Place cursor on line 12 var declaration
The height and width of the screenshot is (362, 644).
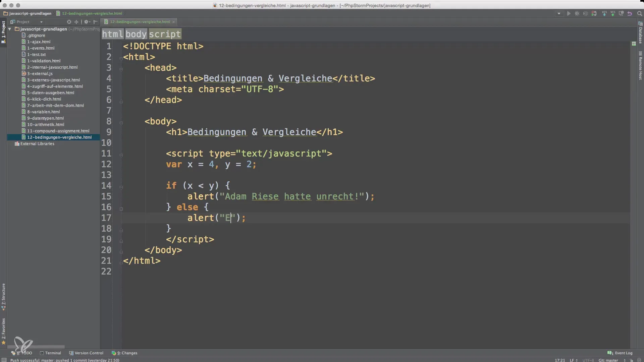click(211, 164)
